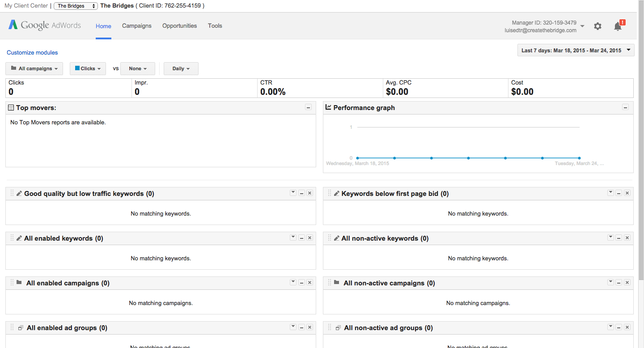Open the Tools tab
The width and height of the screenshot is (644, 348).
click(x=215, y=26)
